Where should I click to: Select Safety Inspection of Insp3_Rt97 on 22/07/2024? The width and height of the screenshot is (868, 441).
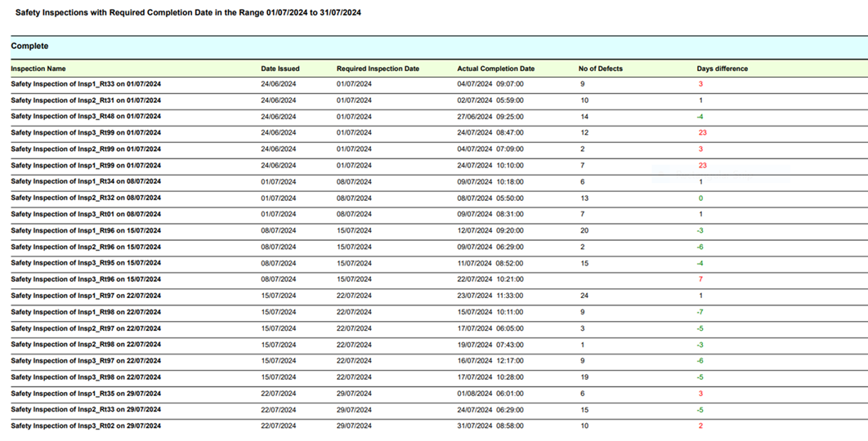pos(86,360)
